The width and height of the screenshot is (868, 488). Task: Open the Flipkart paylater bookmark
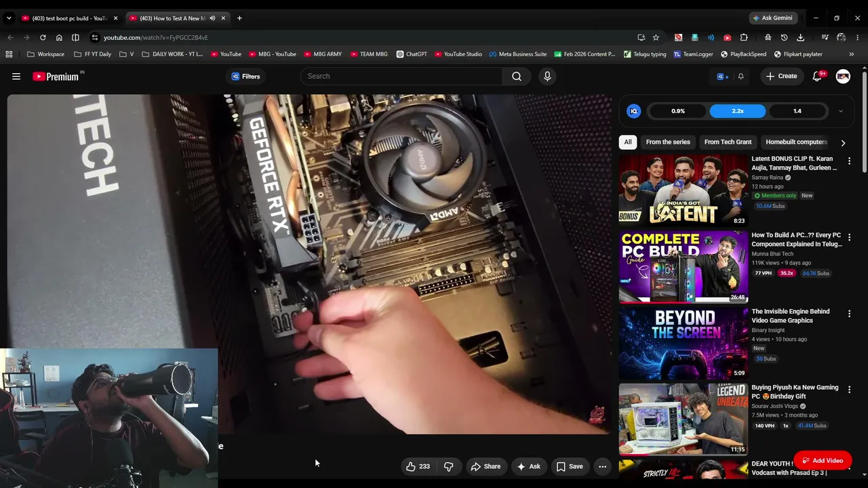tap(798, 54)
